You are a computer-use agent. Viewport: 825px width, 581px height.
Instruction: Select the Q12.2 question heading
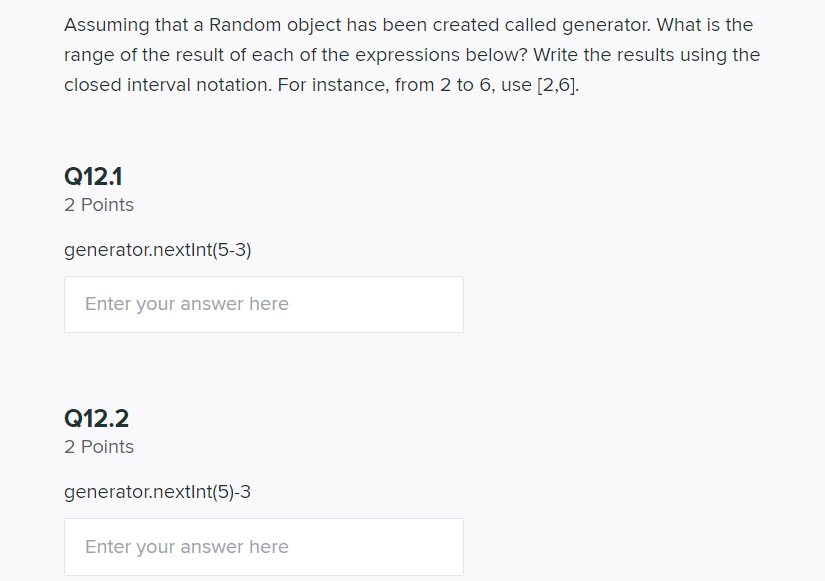coord(95,418)
